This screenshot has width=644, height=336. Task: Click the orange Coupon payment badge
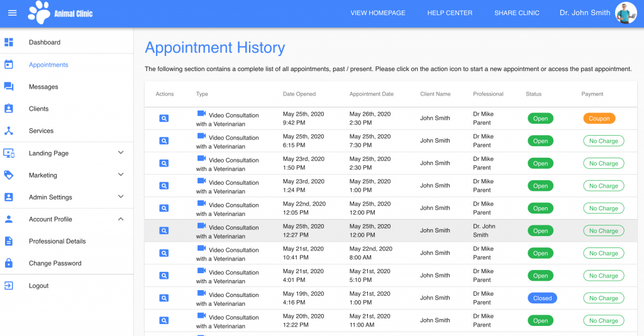point(599,119)
